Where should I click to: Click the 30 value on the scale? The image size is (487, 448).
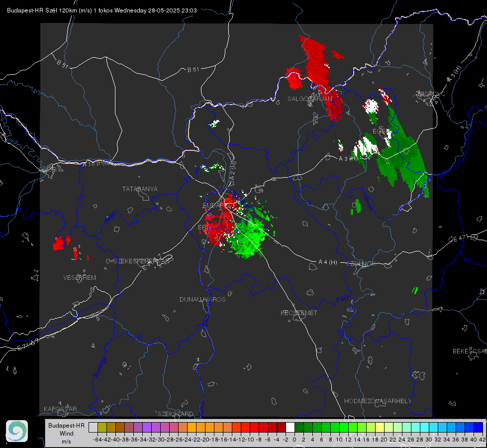coord(429,440)
